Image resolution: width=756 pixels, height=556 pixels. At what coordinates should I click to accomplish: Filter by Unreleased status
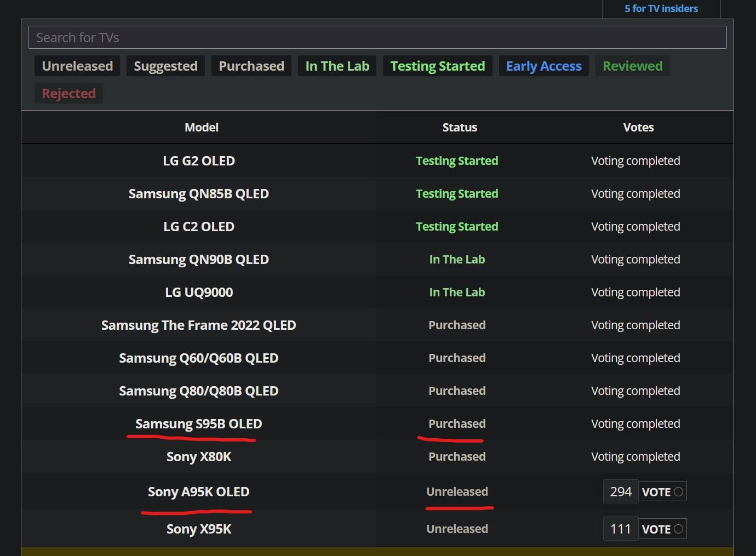coord(77,66)
